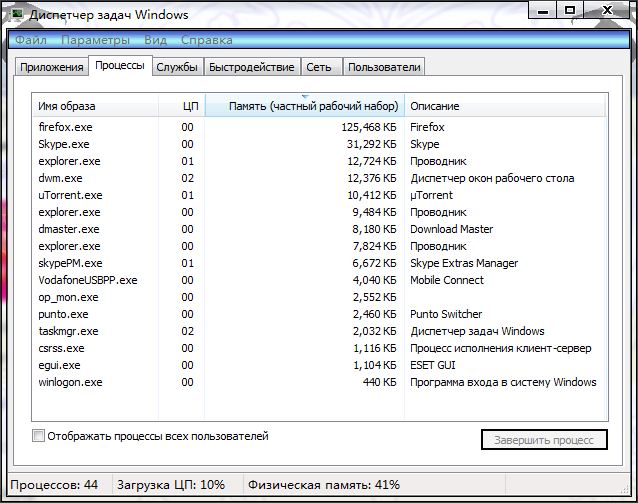The image size is (638, 503).
Task: Open the Файл menu
Action: [31, 40]
